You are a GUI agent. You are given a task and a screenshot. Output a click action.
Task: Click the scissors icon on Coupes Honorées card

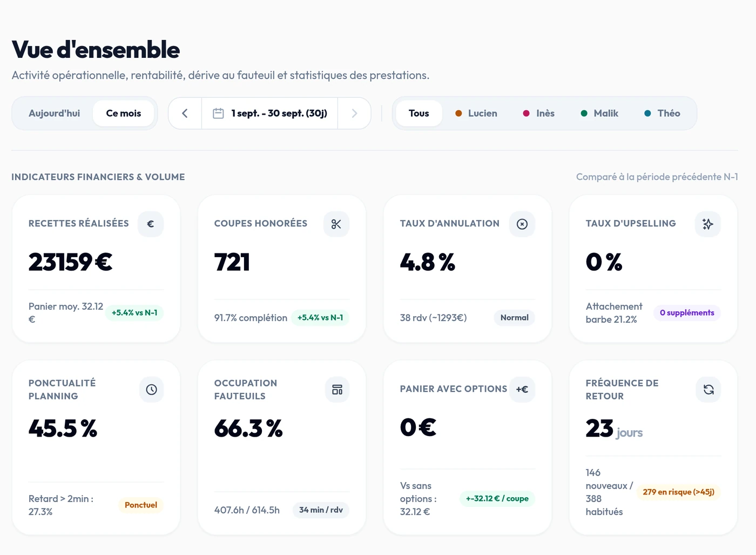[x=336, y=224]
